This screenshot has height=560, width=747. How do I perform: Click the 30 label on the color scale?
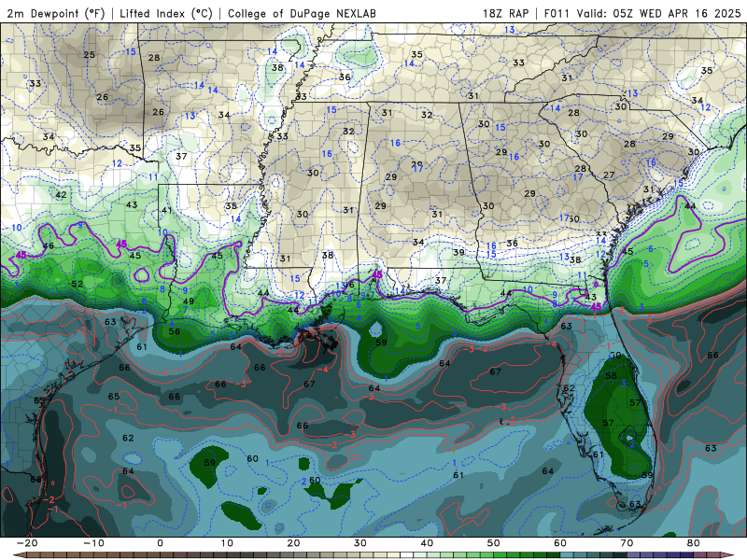pyautogui.click(x=360, y=543)
